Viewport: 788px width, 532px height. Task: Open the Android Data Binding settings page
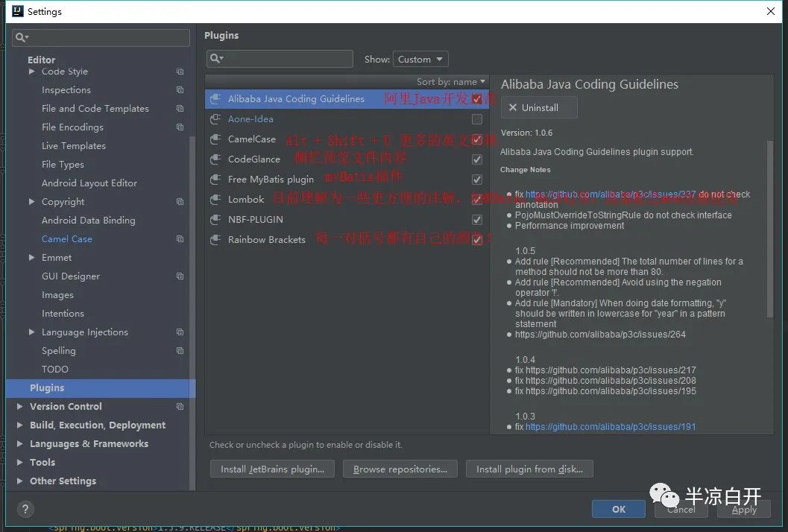pyautogui.click(x=89, y=220)
